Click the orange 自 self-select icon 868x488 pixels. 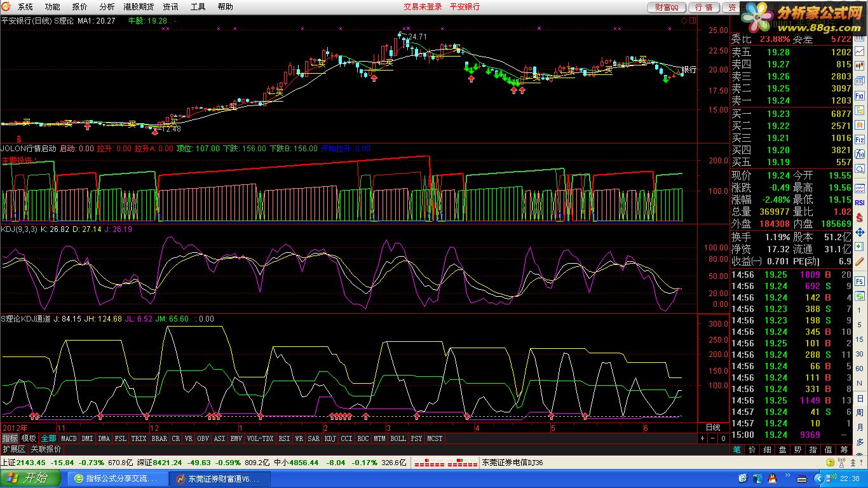[860, 125]
